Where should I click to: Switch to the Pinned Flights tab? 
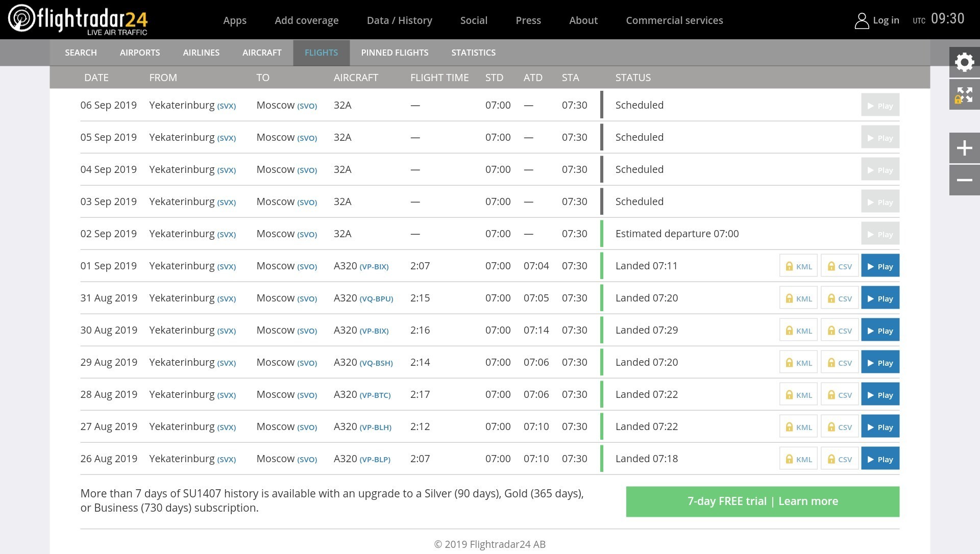(395, 53)
